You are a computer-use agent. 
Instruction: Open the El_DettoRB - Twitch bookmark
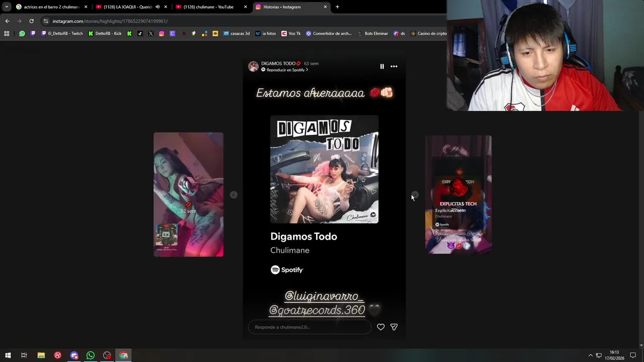62,34
